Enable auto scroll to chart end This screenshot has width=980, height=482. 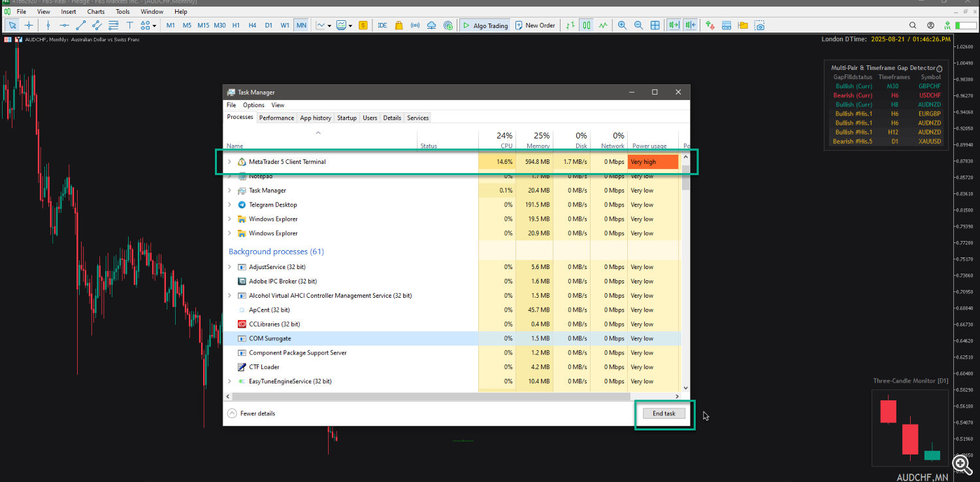(x=675, y=25)
